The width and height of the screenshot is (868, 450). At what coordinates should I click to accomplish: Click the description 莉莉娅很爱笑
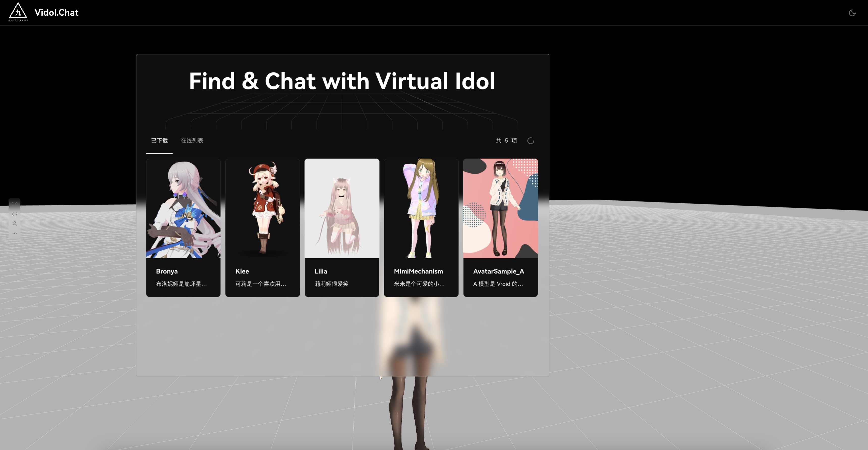[x=332, y=284]
